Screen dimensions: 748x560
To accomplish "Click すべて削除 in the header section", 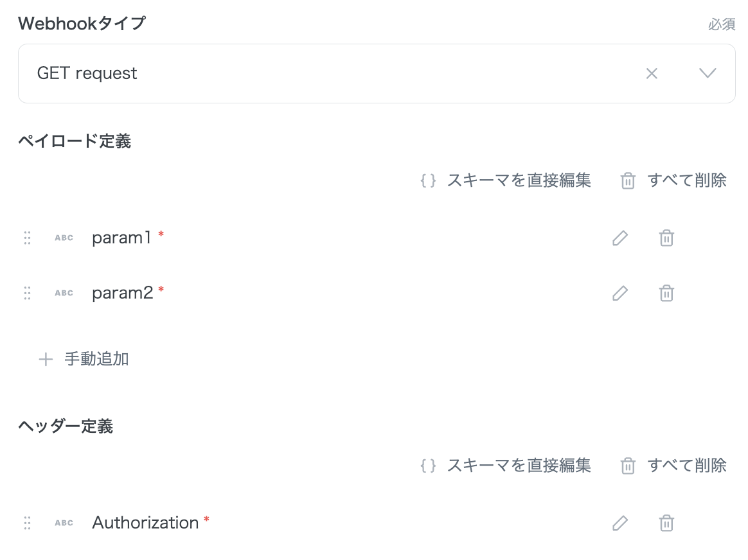I will [x=674, y=465].
